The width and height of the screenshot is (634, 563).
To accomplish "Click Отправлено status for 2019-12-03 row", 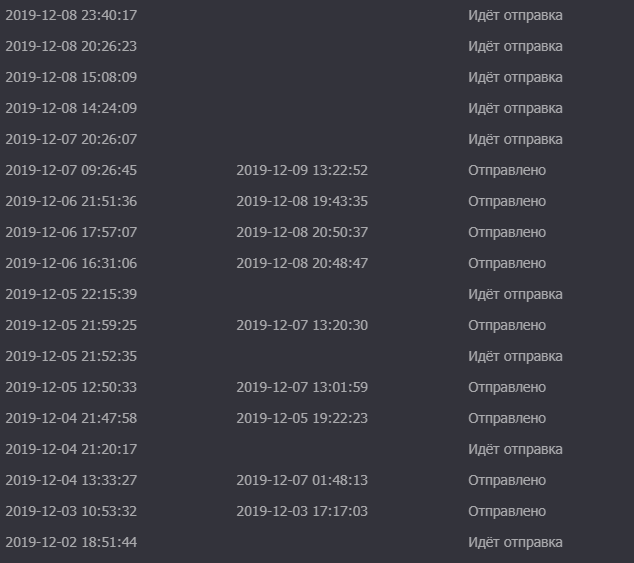I will point(507,511).
